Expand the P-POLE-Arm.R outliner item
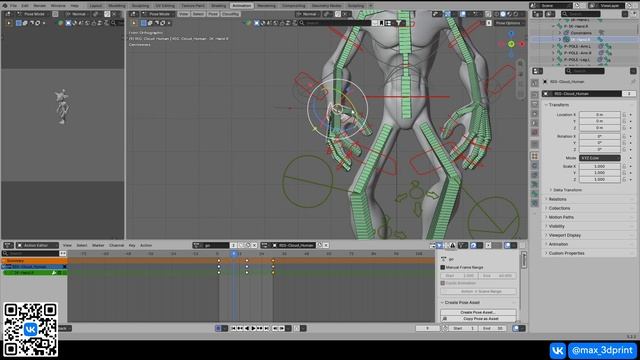Screen dimensions: 640x360 (554, 53)
